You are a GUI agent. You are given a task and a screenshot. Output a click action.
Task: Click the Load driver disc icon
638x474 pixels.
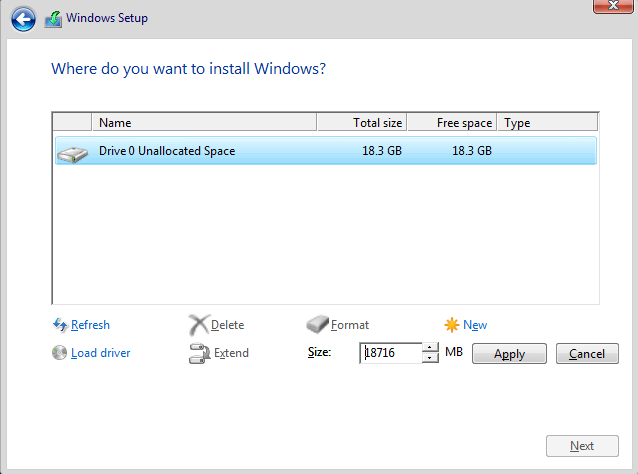pos(59,353)
